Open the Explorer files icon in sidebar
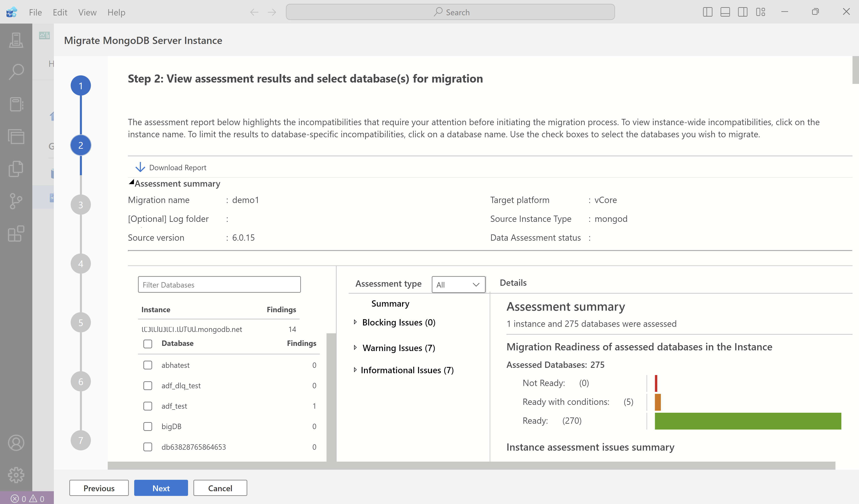The height and width of the screenshot is (504, 859). click(x=16, y=169)
